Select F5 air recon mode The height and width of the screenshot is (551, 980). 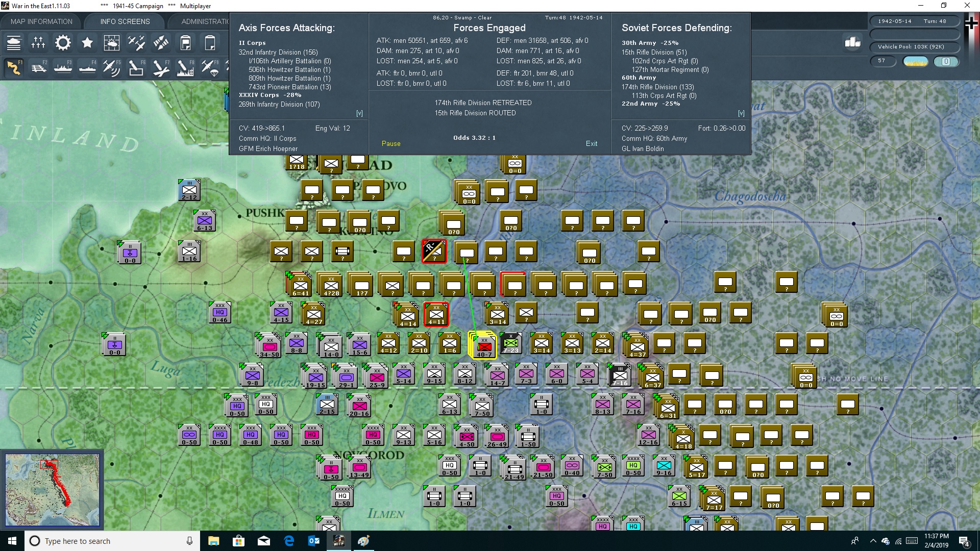tap(111, 67)
